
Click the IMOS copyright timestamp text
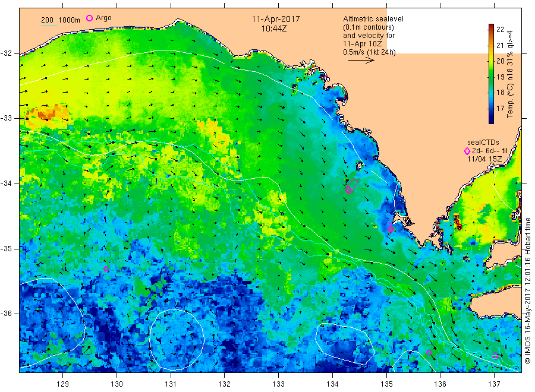(527, 290)
